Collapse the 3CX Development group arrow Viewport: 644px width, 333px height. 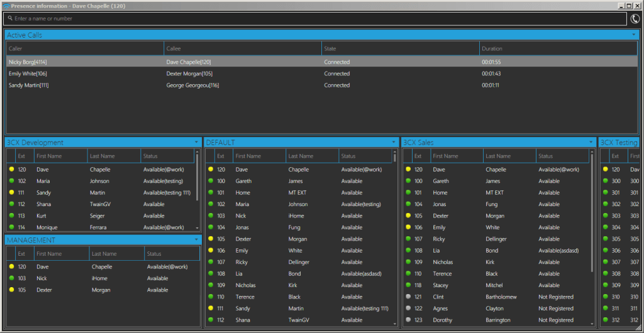click(x=196, y=142)
